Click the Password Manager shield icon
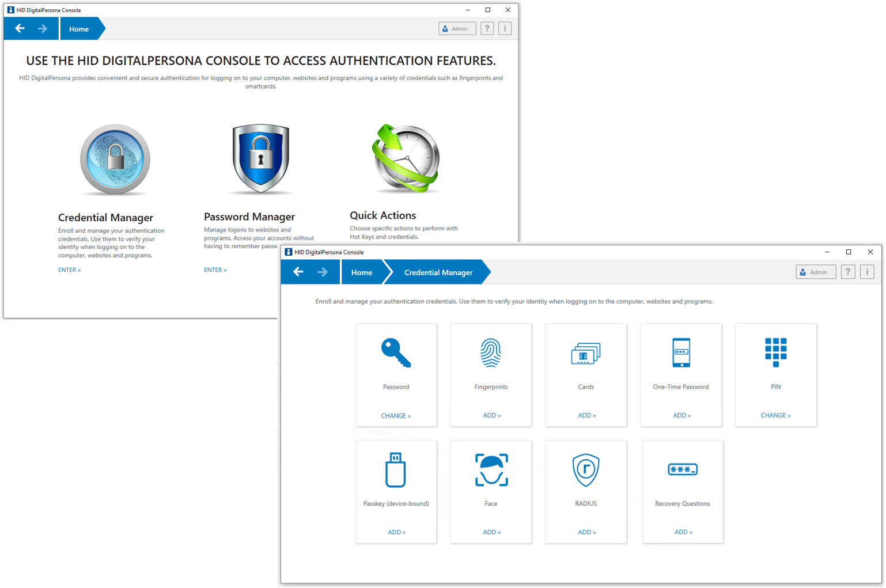Image resolution: width=886 pixels, height=588 pixels. coord(261,158)
